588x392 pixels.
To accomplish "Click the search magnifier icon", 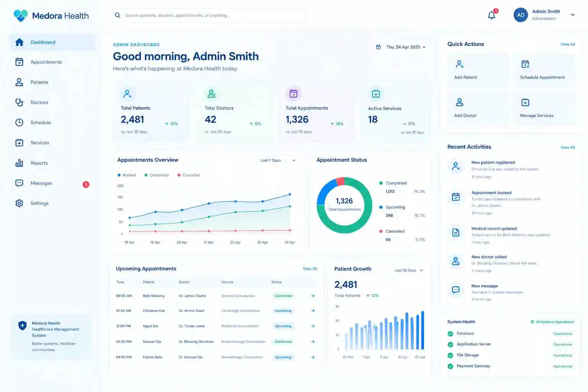I will [118, 15].
